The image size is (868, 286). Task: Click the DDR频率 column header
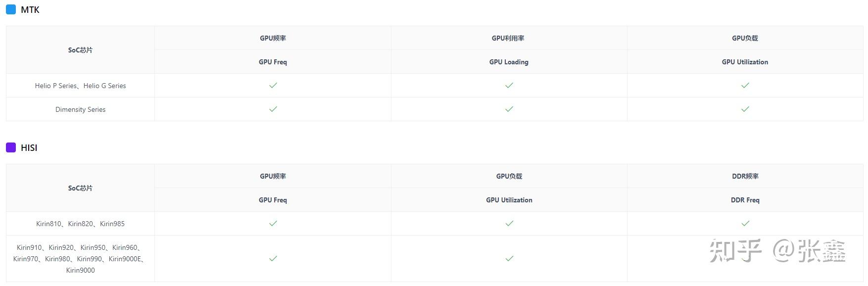745,176
